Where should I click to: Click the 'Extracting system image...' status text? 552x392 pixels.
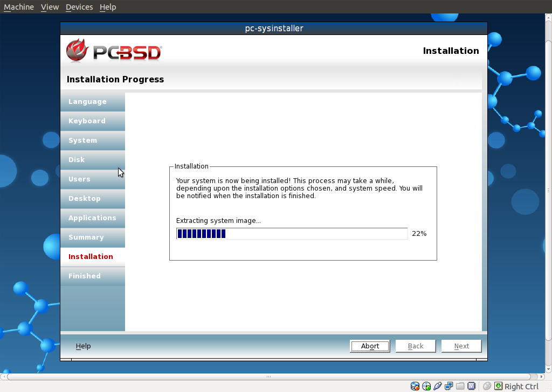[x=218, y=221]
